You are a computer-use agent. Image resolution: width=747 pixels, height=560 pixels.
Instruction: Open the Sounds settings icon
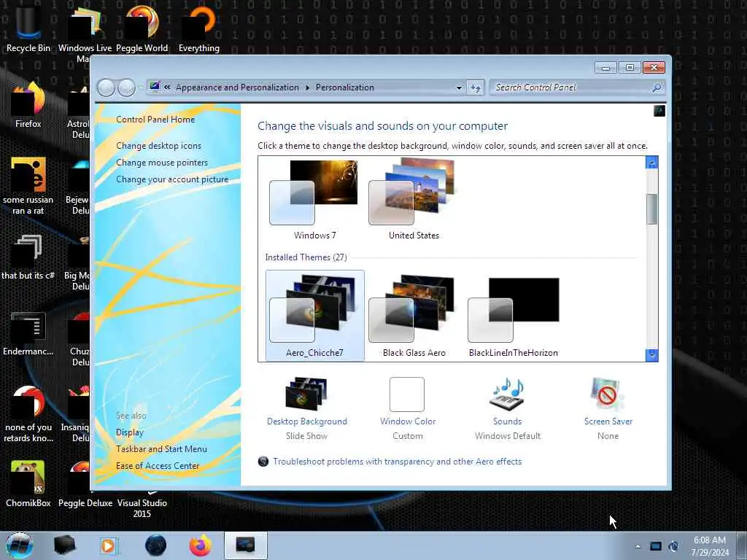(507, 394)
